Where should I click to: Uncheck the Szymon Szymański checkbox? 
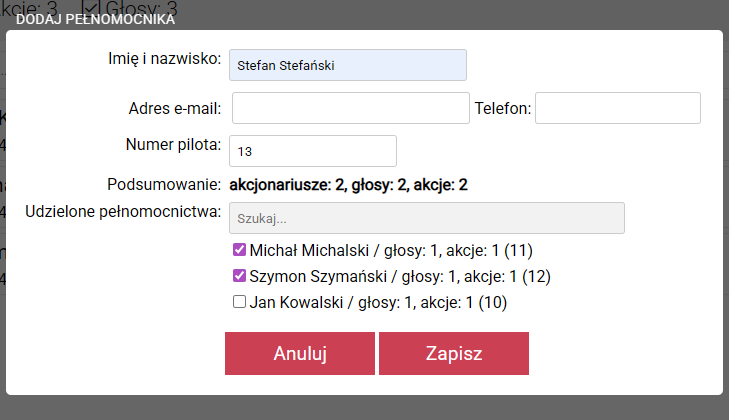[239, 276]
